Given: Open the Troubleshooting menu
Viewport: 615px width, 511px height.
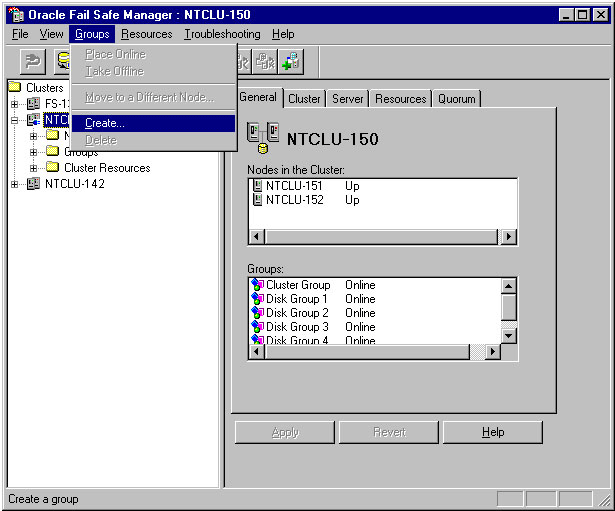Looking at the screenshot, I should [x=222, y=34].
